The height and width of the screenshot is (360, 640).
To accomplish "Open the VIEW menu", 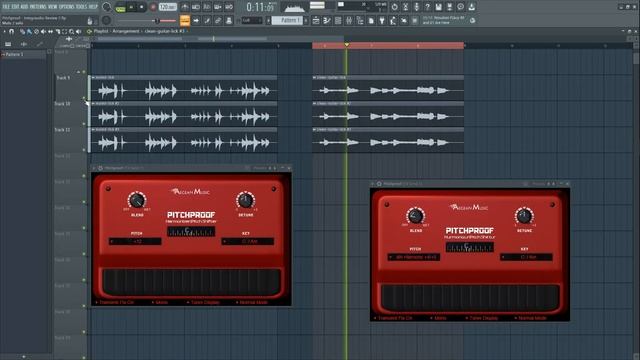I will [53, 7].
